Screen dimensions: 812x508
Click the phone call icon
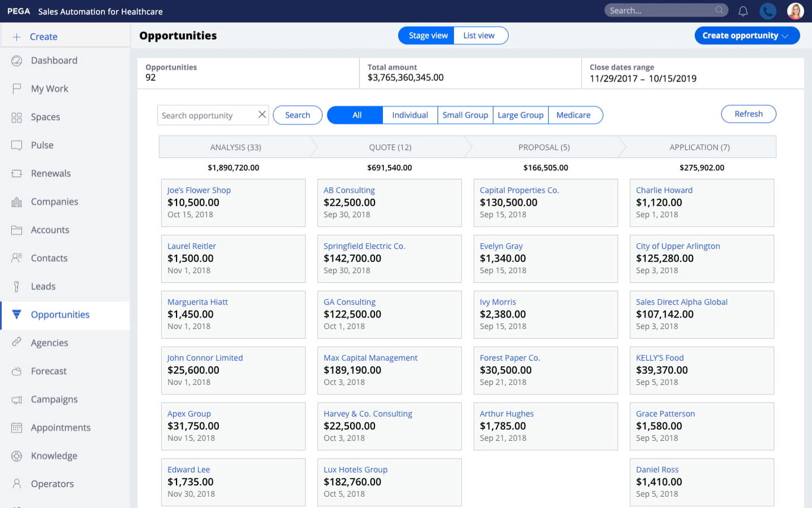768,11
